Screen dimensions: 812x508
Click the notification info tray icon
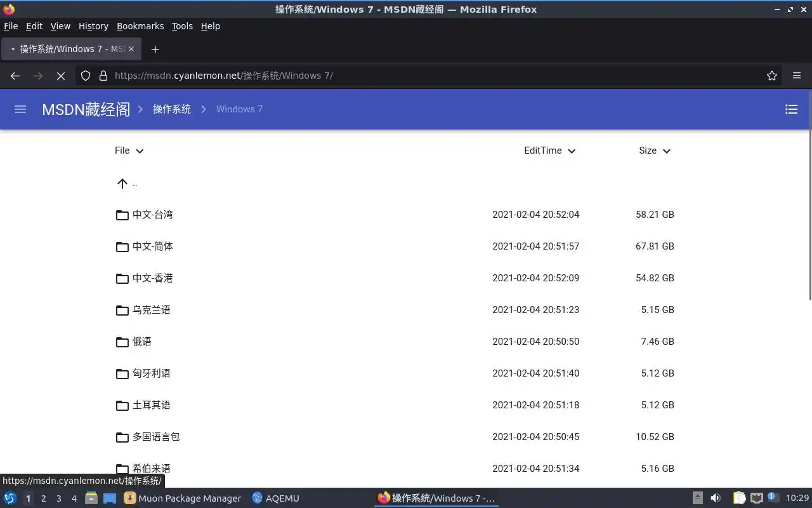(773, 498)
